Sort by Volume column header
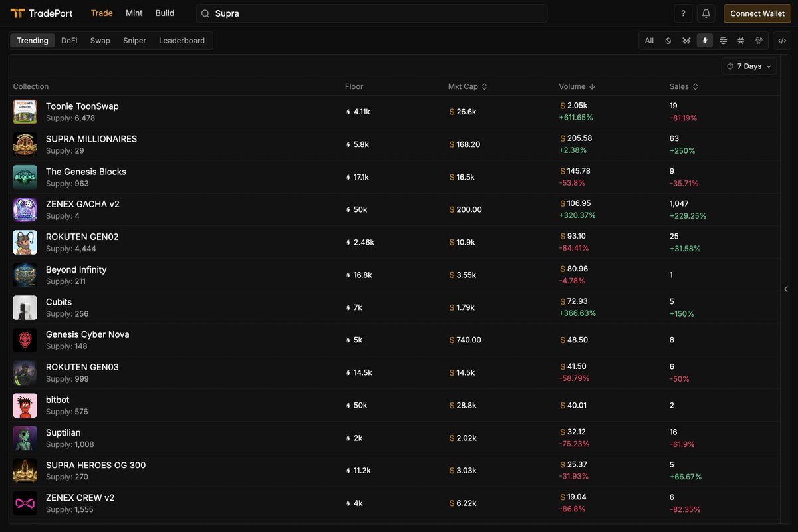The image size is (798, 532). pos(577,86)
